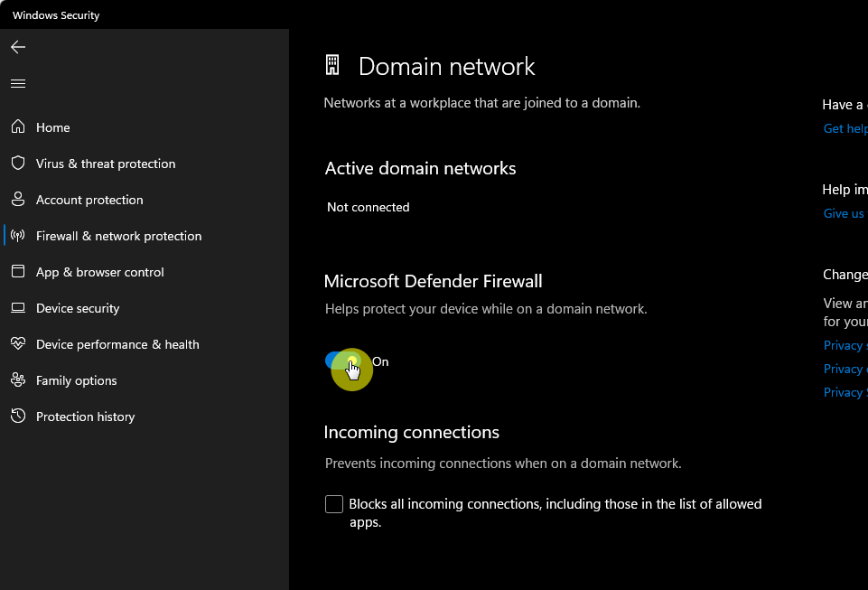The width and height of the screenshot is (868, 590).
Task: Turn off the Microsoft Defender Firewall toggle
Action: [x=342, y=361]
